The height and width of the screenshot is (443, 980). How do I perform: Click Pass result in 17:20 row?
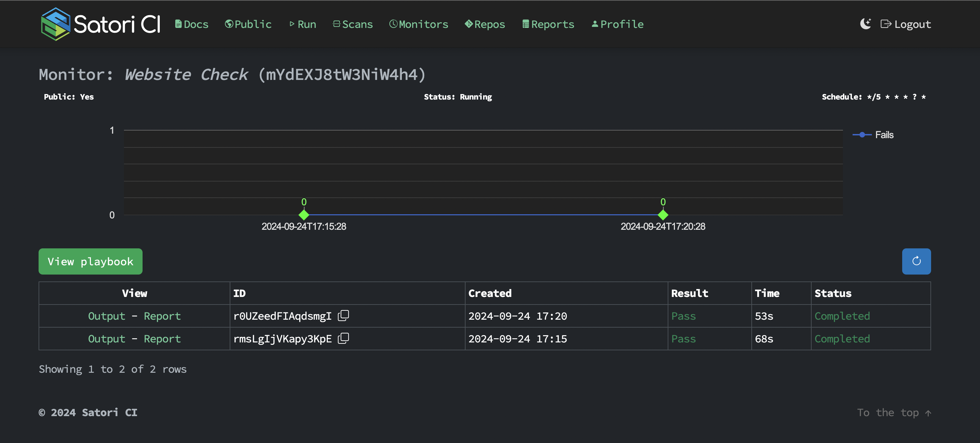tap(683, 316)
